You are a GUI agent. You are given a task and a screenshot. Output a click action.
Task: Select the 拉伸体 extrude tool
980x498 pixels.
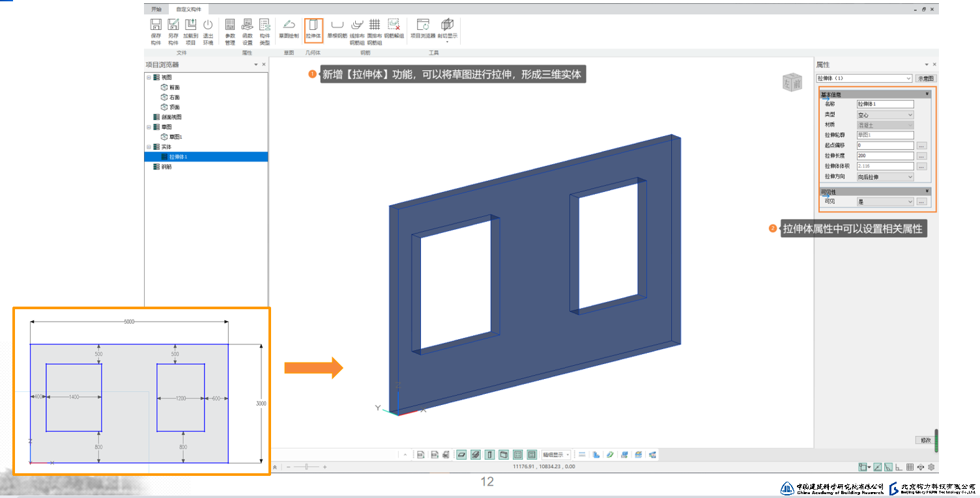tap(313, 29)
